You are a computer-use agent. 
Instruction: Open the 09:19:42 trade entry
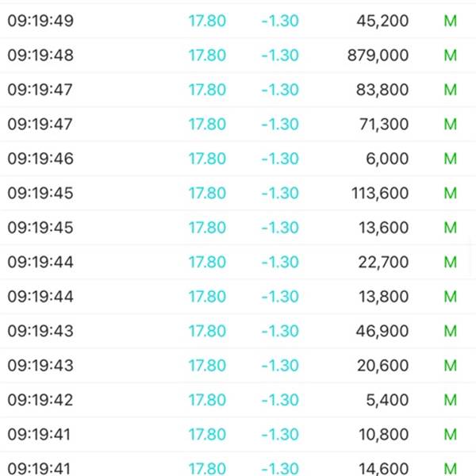click(x=238, y=400)
